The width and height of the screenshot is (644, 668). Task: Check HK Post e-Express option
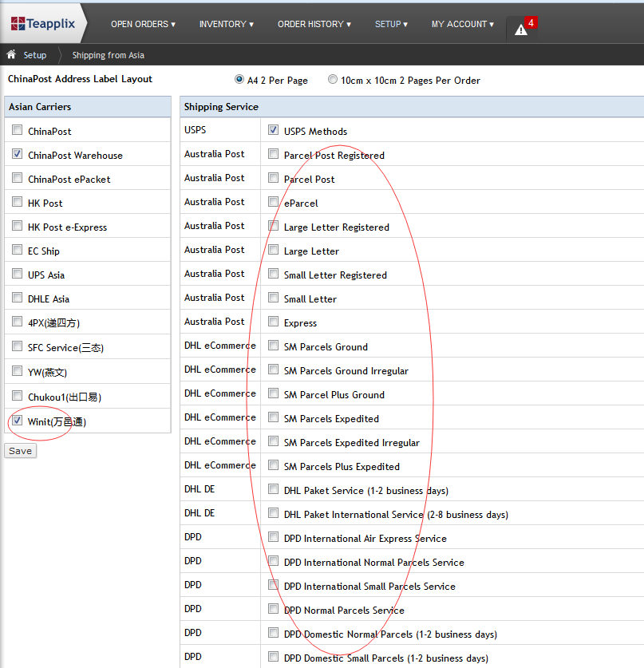coord(17,225)
